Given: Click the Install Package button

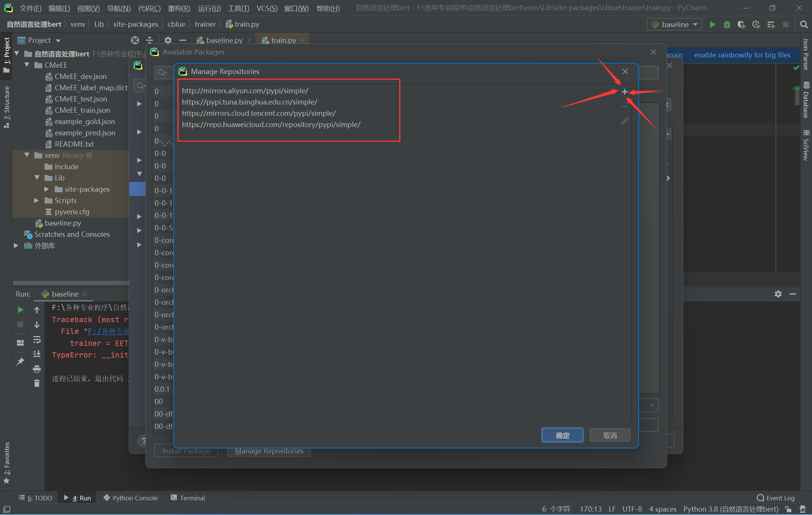Looking at the screenshot, I should click(x=186, y=451).
